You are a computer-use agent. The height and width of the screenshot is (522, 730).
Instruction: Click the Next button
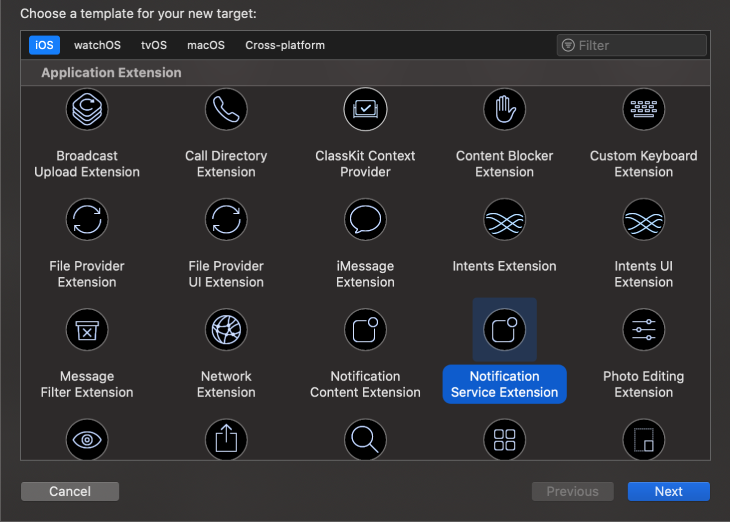point(669,491)
